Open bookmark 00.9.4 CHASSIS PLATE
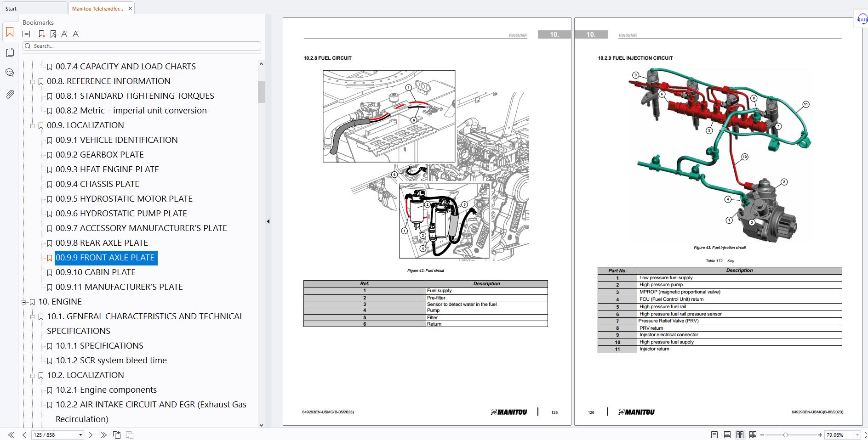868x440 pixels. point(97,184)
